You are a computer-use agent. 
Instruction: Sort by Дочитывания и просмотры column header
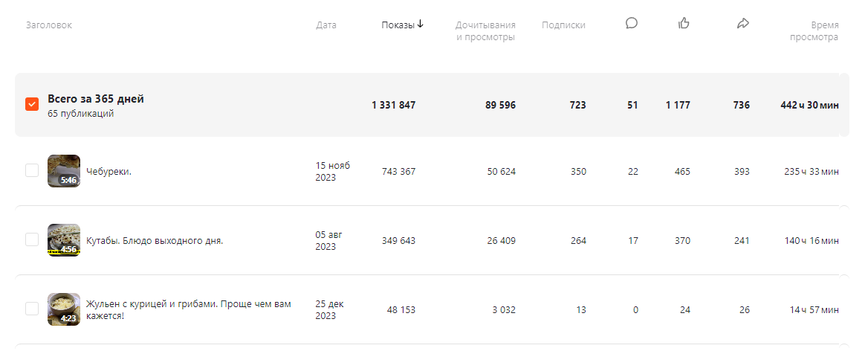click(x=485, y=31)
